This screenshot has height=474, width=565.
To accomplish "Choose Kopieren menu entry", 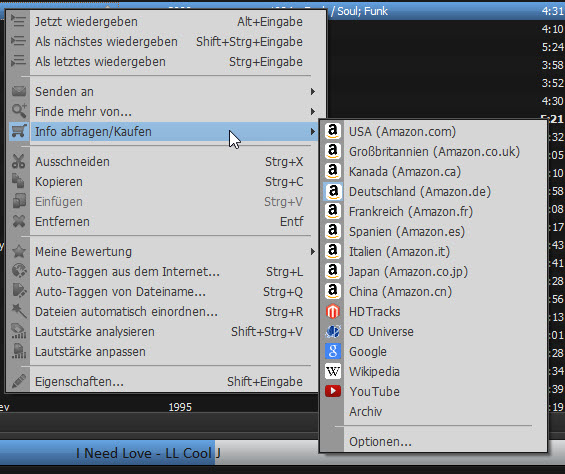I will tap(163, 181).
